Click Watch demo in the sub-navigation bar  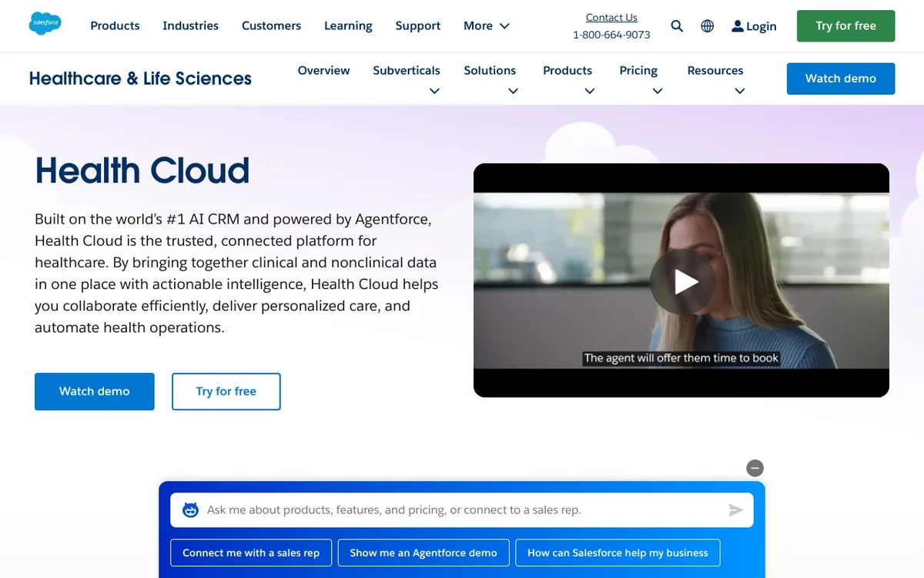(x=841, y=79)
